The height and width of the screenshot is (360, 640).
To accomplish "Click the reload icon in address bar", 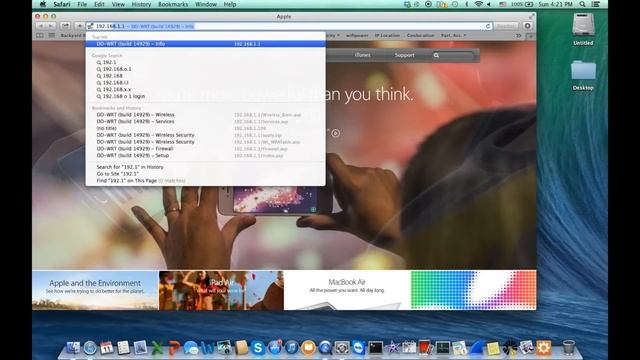I will (488, 26).
